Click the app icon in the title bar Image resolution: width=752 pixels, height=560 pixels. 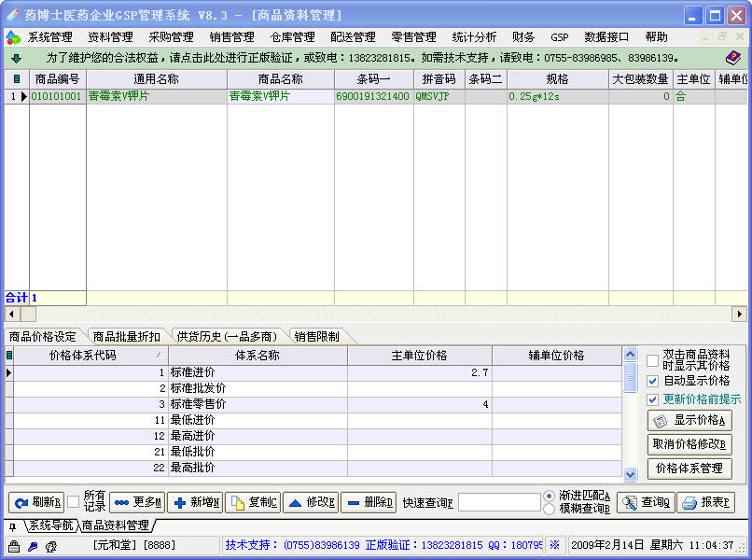click(x=13, y=15)
